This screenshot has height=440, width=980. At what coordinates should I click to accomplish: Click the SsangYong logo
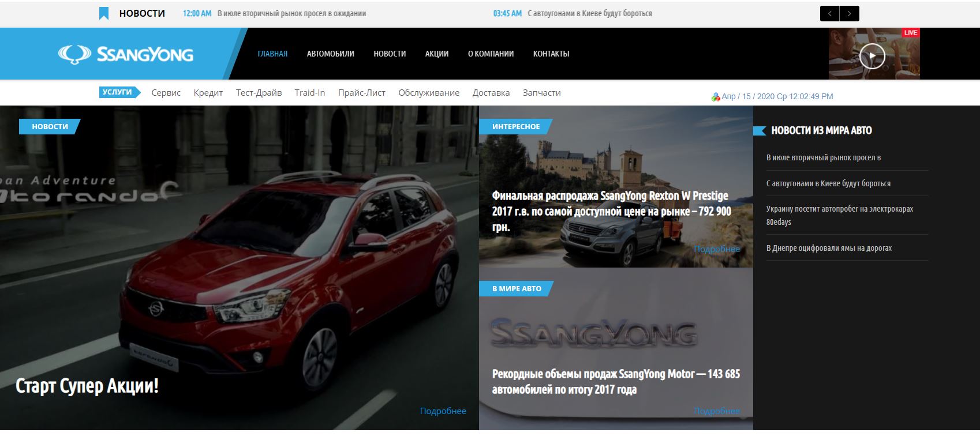(x=126, y=54)
